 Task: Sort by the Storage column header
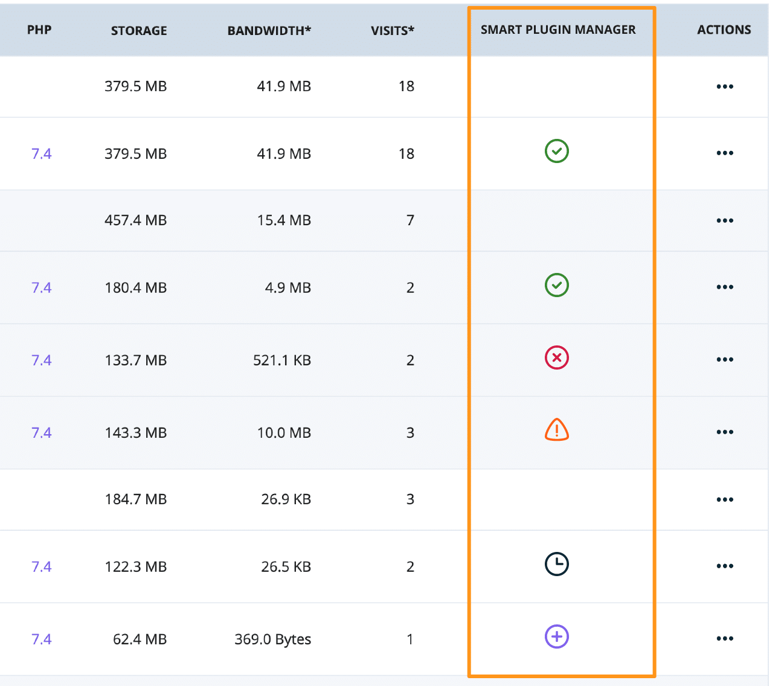coord(139,30)
